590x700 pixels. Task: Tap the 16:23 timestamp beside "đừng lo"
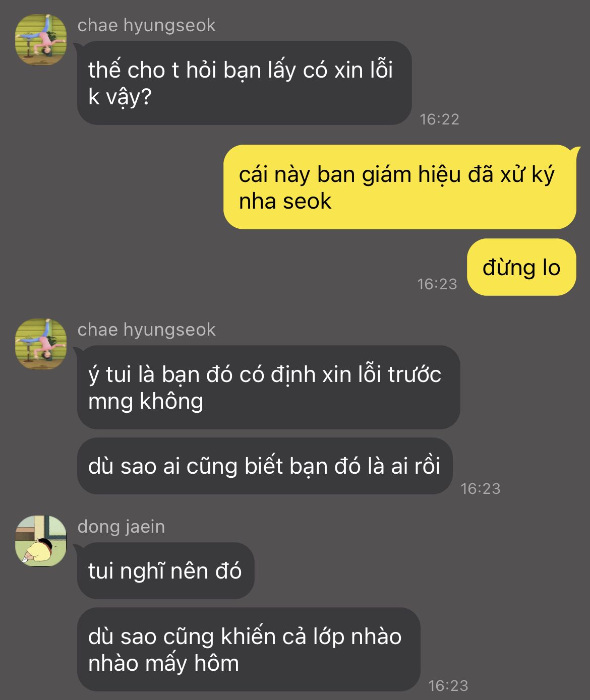pos(437,284)
